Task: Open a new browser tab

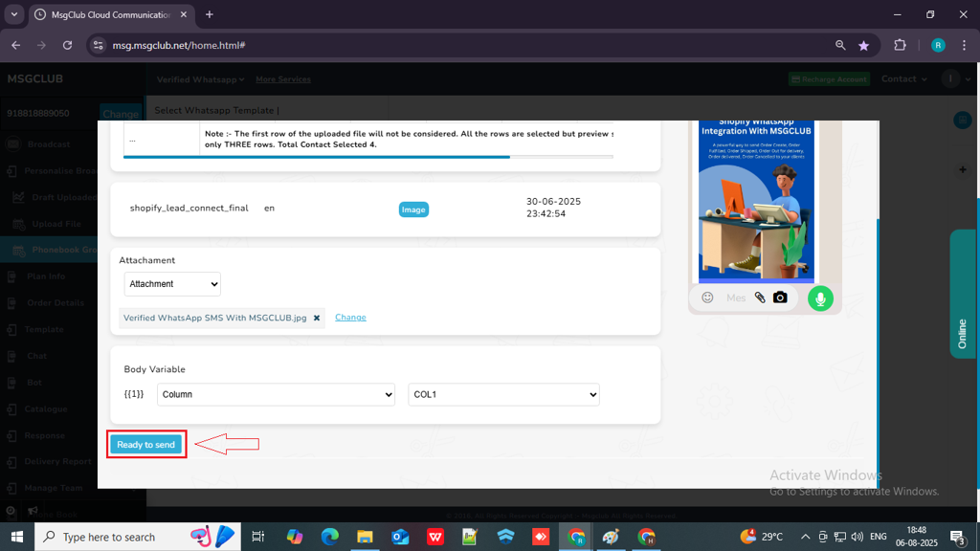Action: click(x=210, y=14)
